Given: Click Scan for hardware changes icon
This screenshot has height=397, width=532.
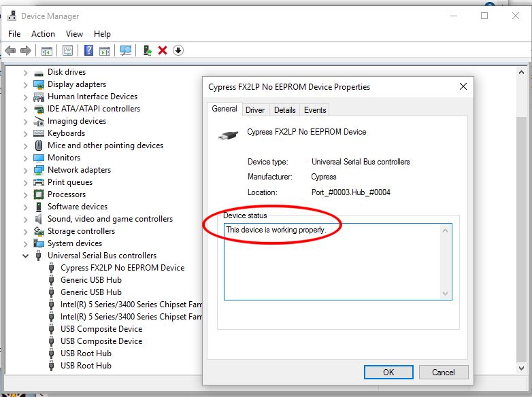Looking at the screenshot, I should tap(125, 50).
